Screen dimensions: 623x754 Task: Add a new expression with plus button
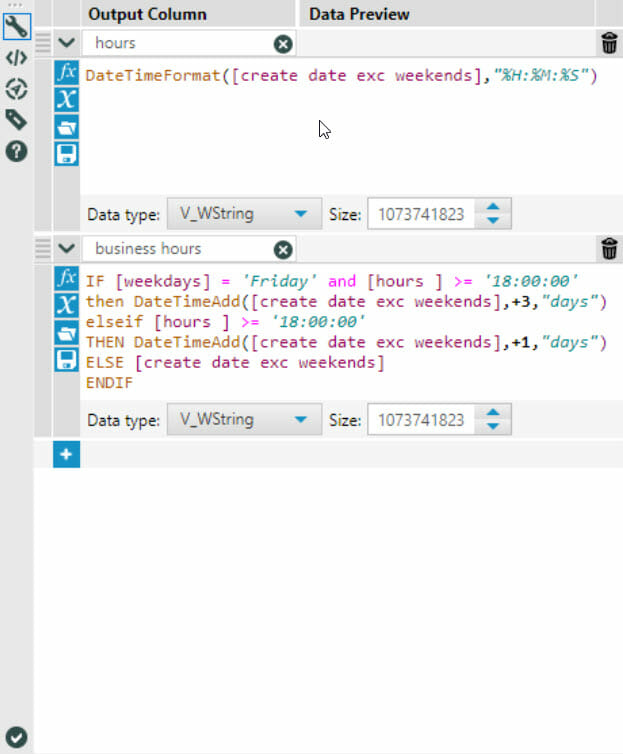point(66,455)
